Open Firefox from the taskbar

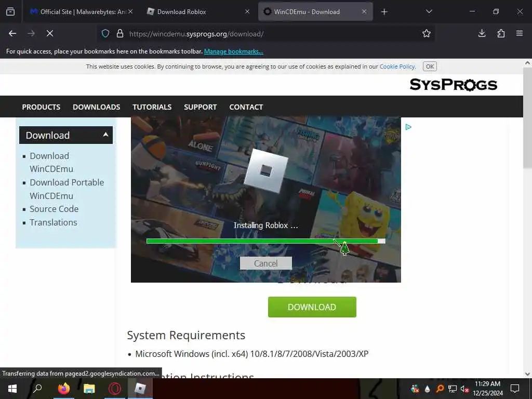(x=63, y=389)
